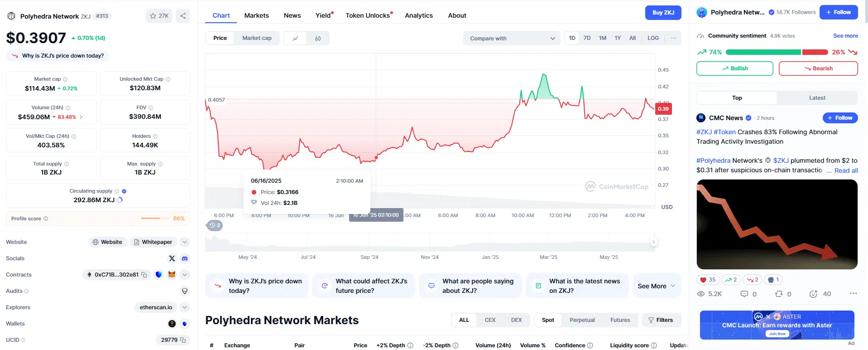Copy the UCID 29779 value
Image resolution: width=868 pixels, height=350 pixels.
(183, 340)
